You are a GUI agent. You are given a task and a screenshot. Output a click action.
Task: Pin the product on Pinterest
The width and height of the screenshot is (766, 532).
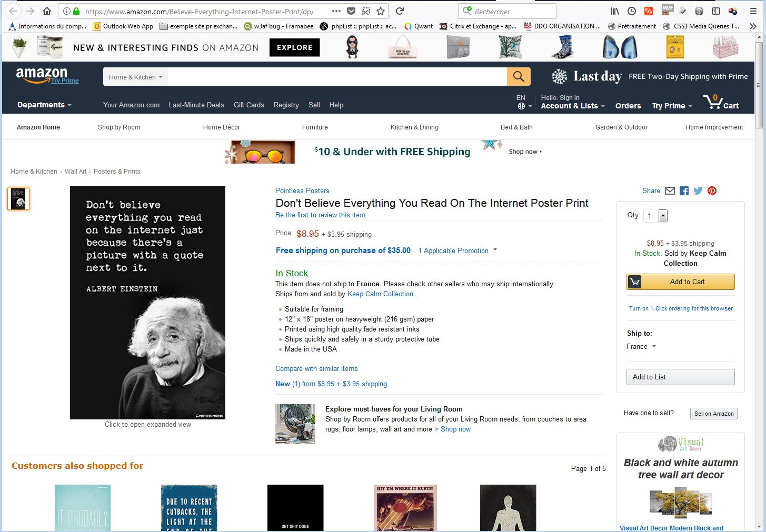point(712,191)
